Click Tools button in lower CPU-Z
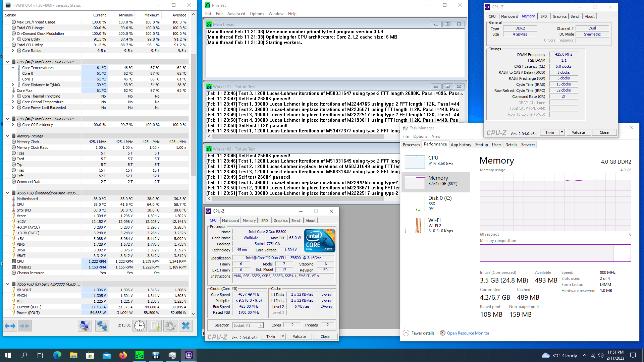Screen dimensions: 644x362 click(x=271, y=337)
